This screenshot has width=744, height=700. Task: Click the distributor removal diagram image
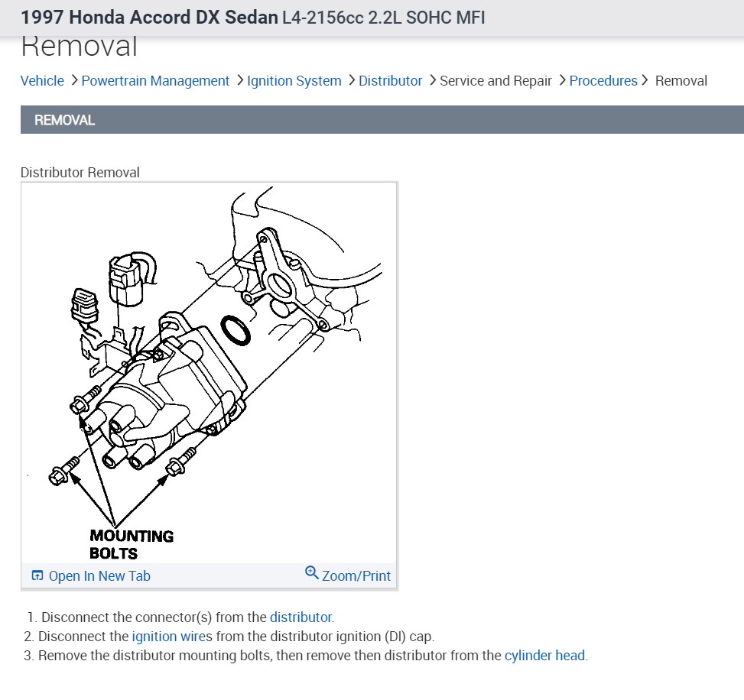point(209,373)
